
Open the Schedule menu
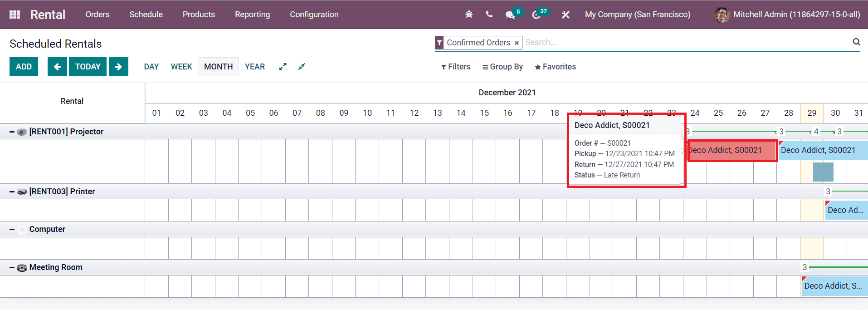pos(146,15)
